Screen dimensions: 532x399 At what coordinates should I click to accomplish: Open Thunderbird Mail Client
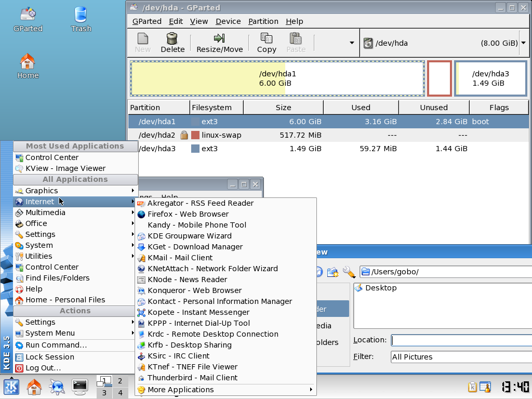(x=225, y=378)
